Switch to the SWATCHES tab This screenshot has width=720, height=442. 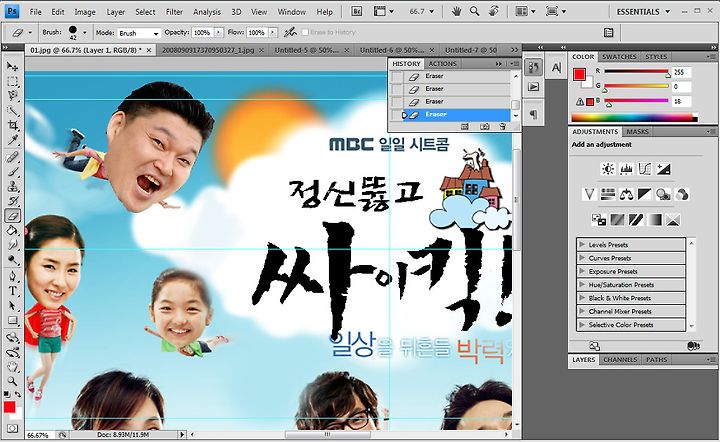619,56
